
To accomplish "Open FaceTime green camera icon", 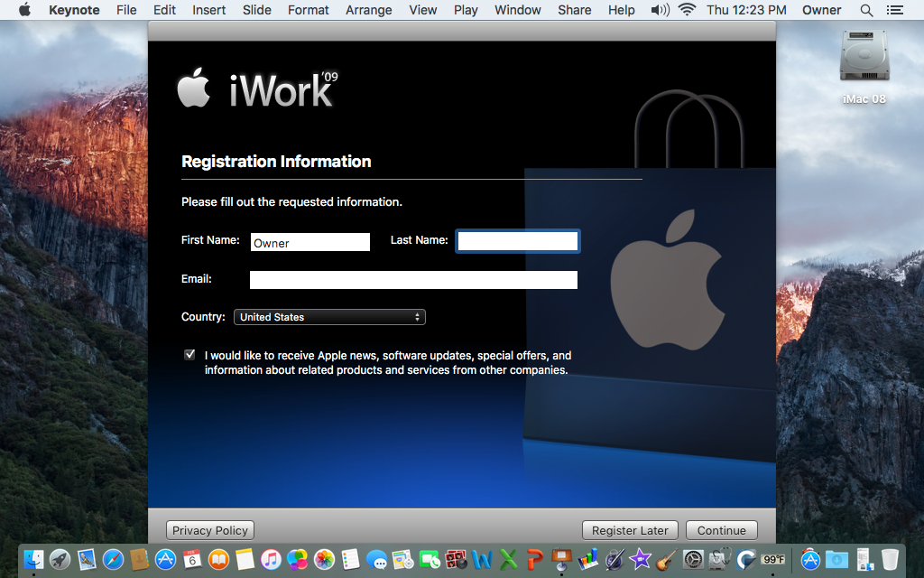I will coord(430,559).
